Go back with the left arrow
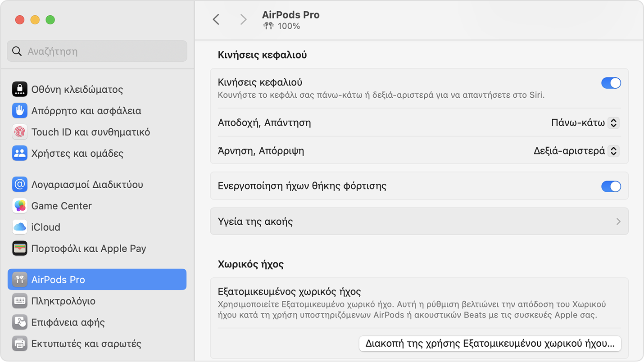The image size is (644, 362). point(216,19)
